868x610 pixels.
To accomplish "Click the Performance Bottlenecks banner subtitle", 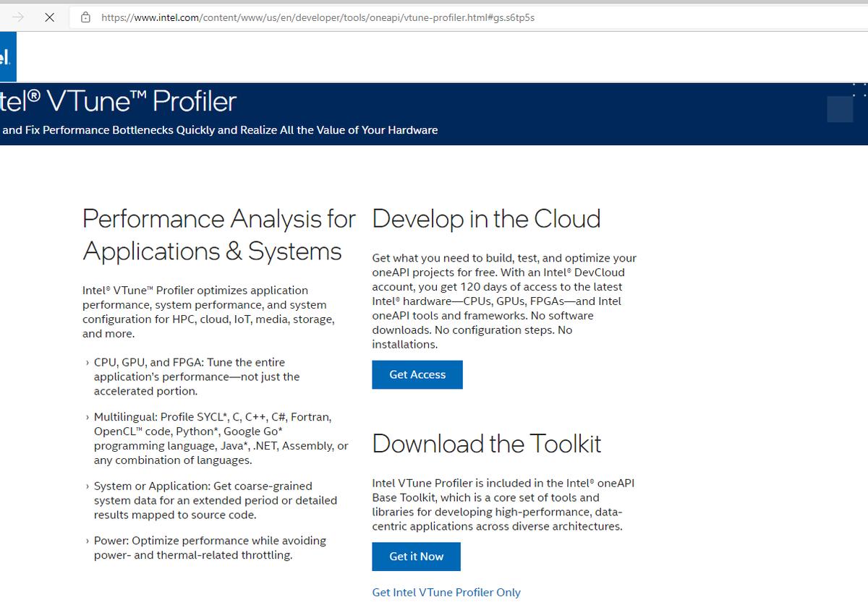I will click(x=220, y=130).
